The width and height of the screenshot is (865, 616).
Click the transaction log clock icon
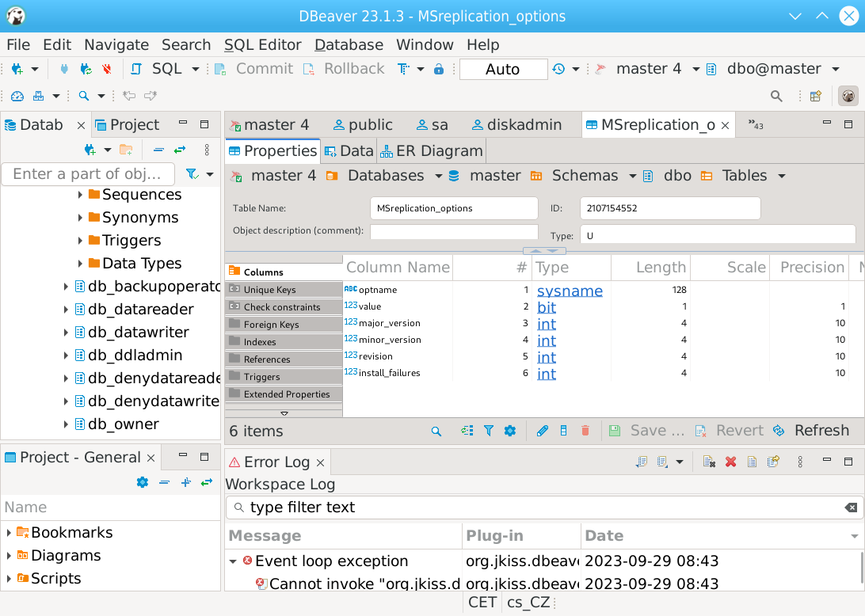(x=558, y=69)
